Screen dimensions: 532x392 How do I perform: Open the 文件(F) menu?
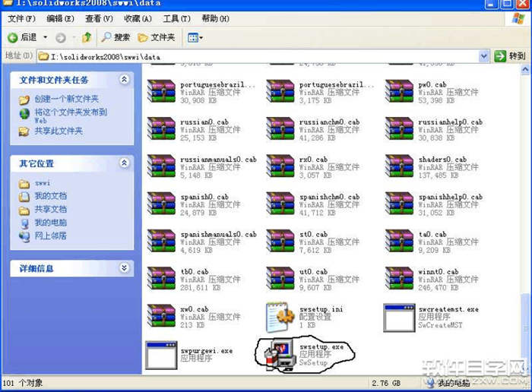tap(21, 18)
